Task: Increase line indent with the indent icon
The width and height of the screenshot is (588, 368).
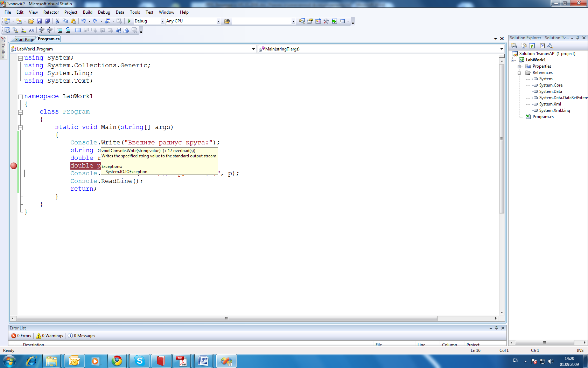Action: 50,30
